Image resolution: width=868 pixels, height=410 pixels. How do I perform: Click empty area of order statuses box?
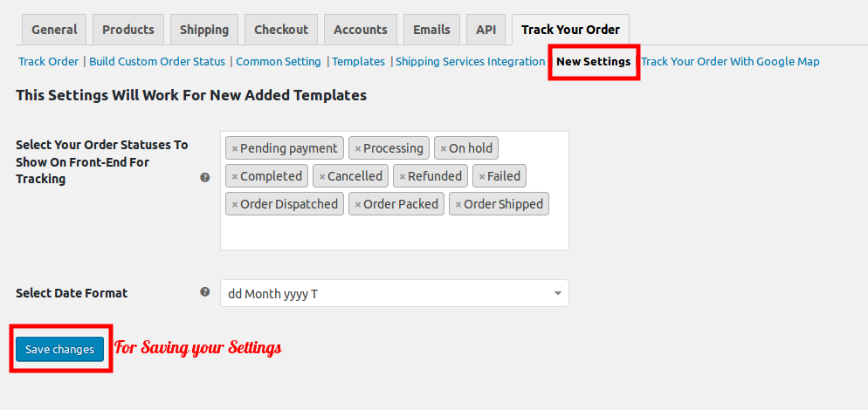394,234
